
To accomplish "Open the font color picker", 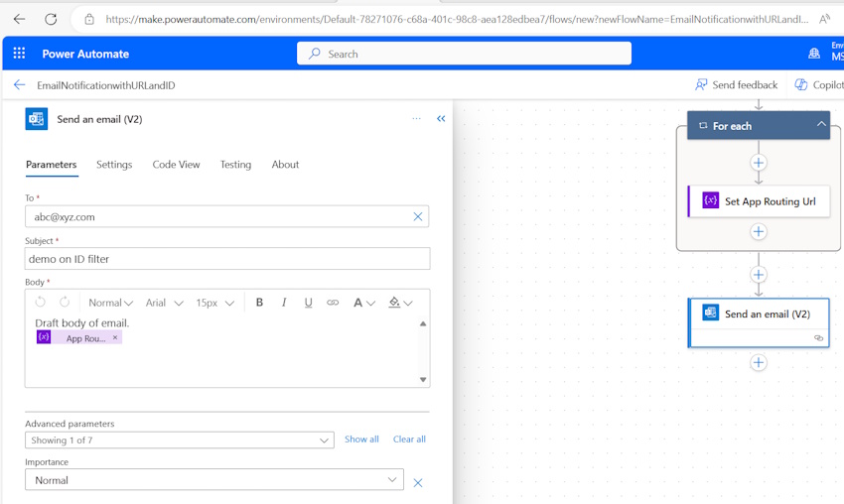I will coord(363,303).
